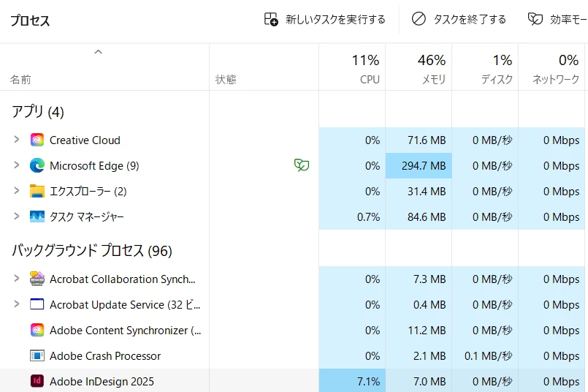
Task: Click the タスクを終了する circle icon
Action: tap(419, 19)
